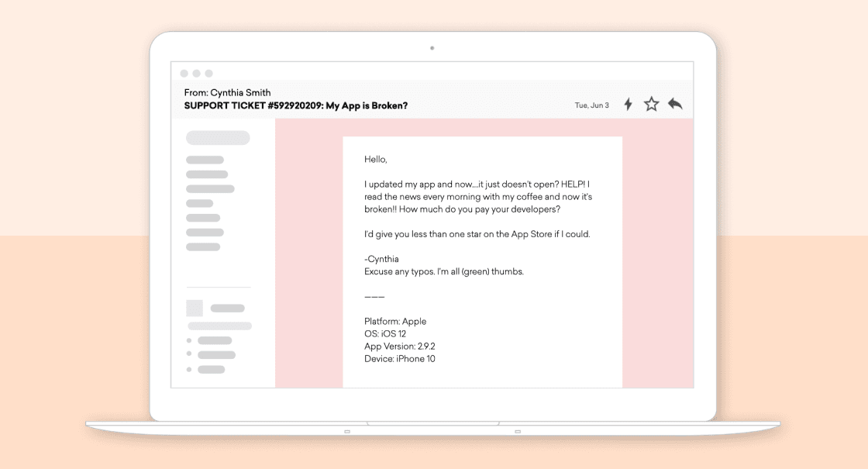Click the lightning bolt quick action icon
Image resolution: width=868 pixels, height=469 pixels.
click(x=629, y=104)
